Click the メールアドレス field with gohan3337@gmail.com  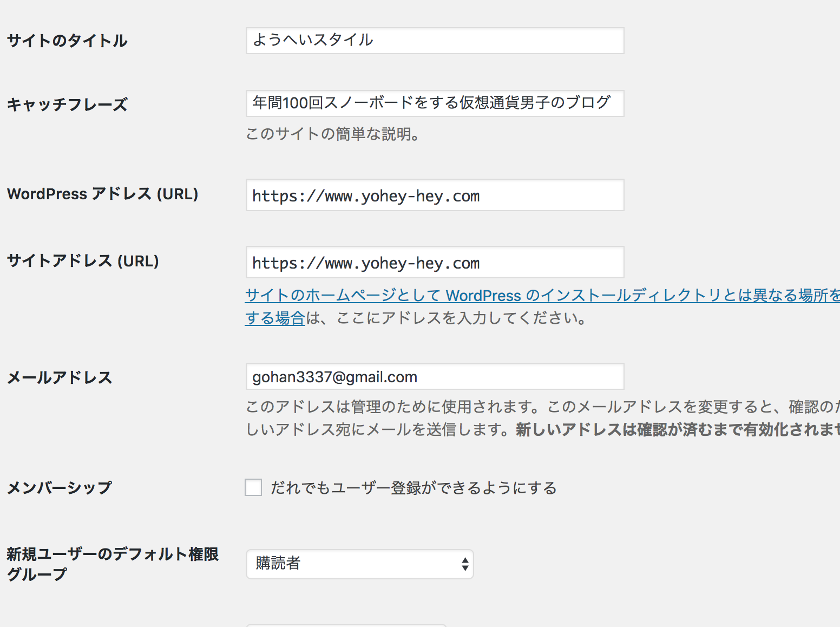(x=435, y=376)
